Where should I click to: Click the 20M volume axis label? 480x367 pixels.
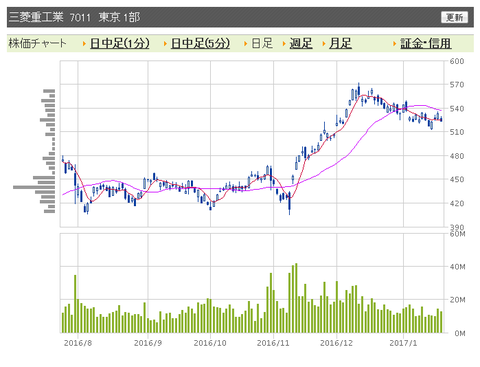457,300
